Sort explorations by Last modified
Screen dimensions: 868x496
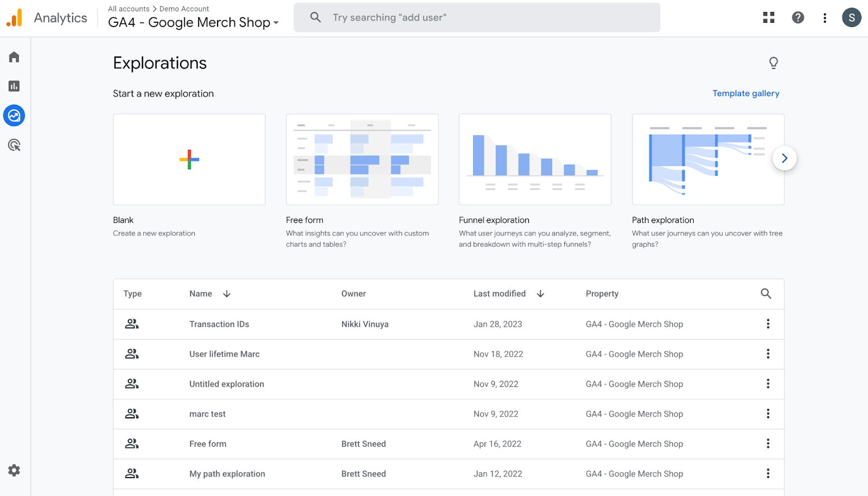(499, 294)
